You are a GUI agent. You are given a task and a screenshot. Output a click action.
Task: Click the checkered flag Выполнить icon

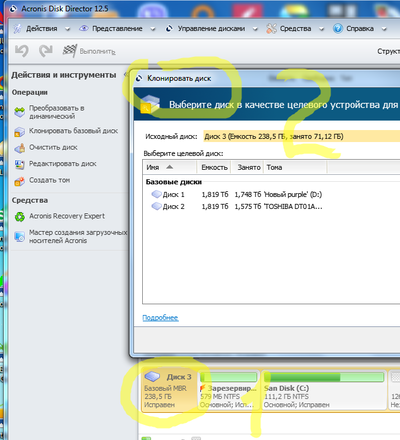pos(70,51)
